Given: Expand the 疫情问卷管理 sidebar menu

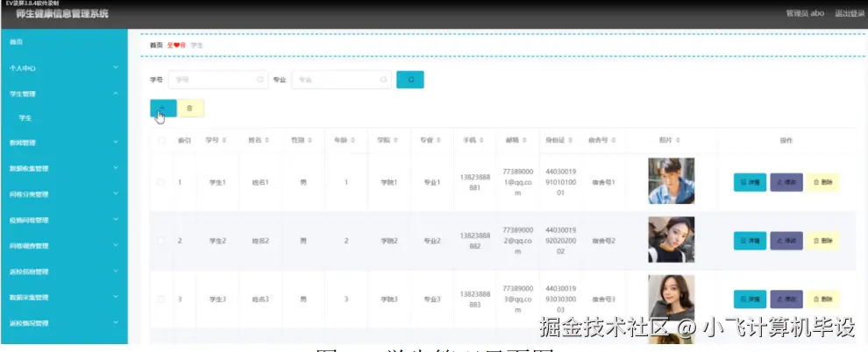Looking at the screenshot, I should pos(64,220).
